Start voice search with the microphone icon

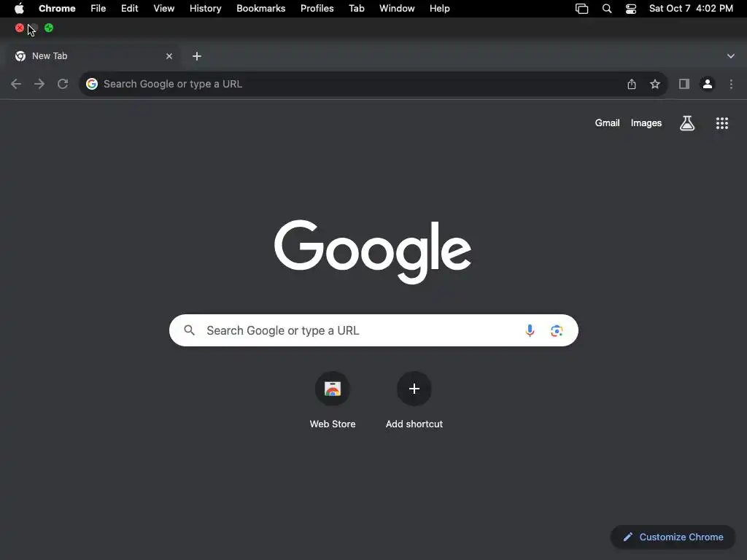click(x=530, y=330)
